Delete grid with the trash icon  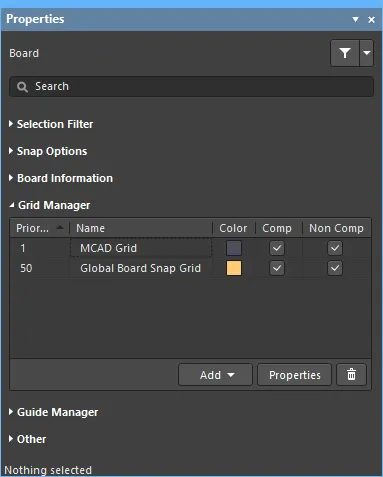351,375
